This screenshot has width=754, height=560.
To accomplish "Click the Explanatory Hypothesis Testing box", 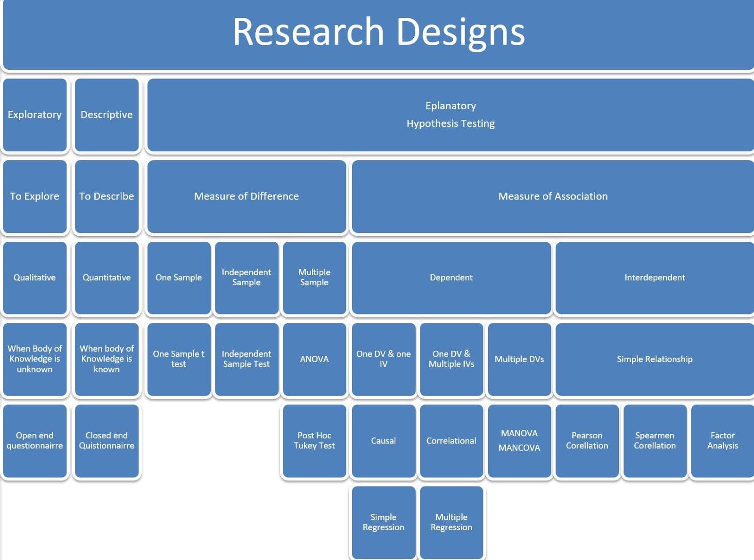I will tap(450, 115).
